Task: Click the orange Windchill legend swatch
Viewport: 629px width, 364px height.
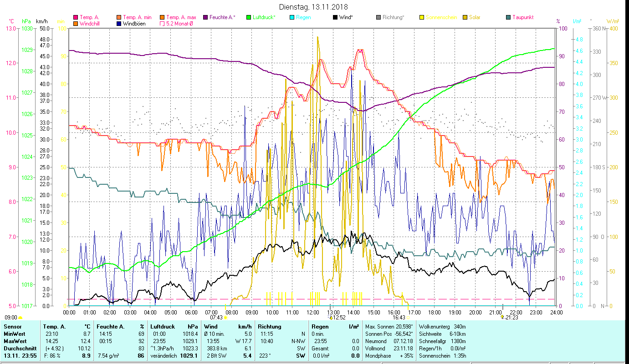Action: point(76,24)
